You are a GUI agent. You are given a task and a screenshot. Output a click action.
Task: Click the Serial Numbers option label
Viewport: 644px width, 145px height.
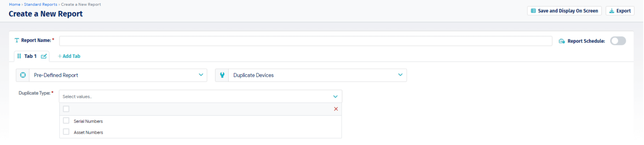[88, 121]
